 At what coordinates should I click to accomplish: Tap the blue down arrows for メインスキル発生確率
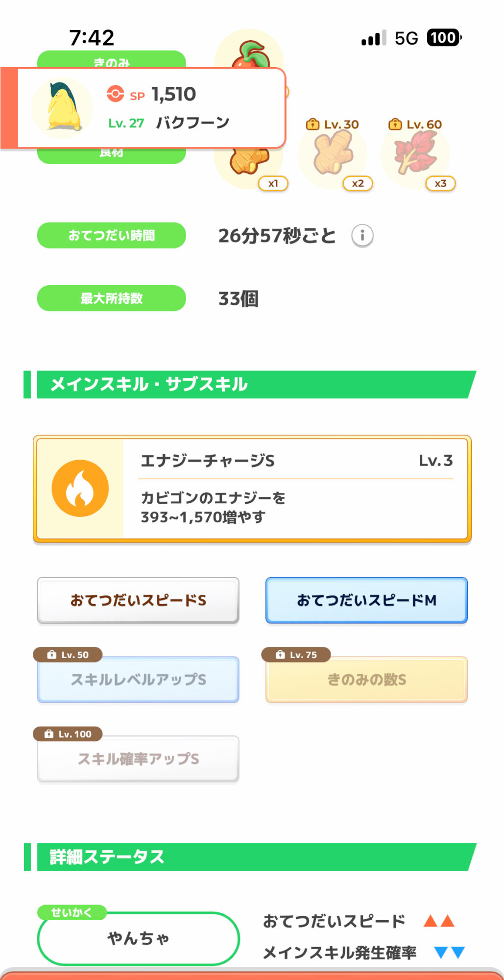[449, 953]
